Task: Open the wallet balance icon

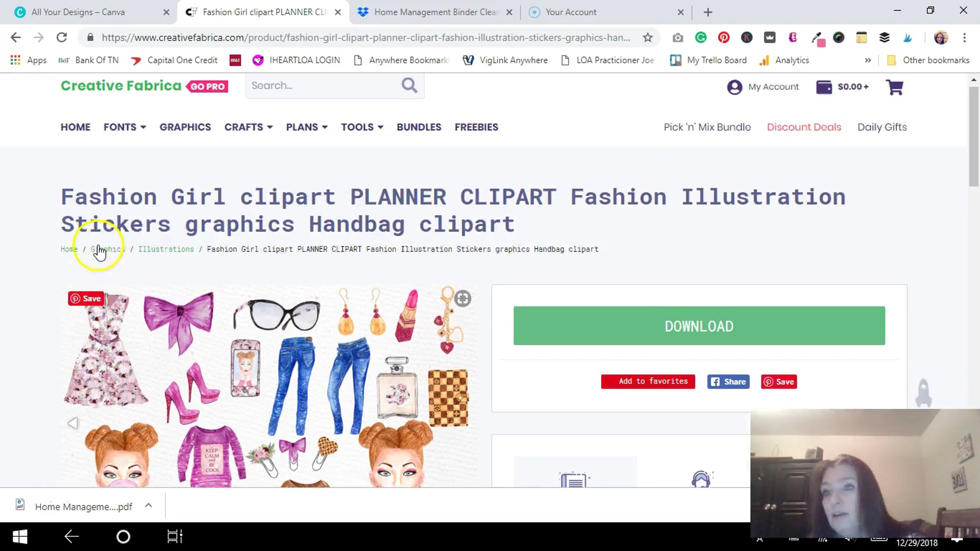Action: 824,87
